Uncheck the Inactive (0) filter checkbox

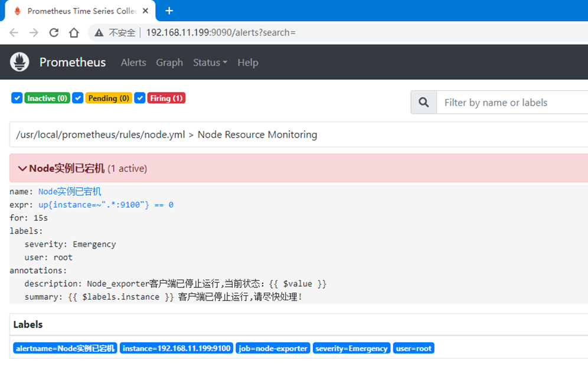tap(17, 98)
